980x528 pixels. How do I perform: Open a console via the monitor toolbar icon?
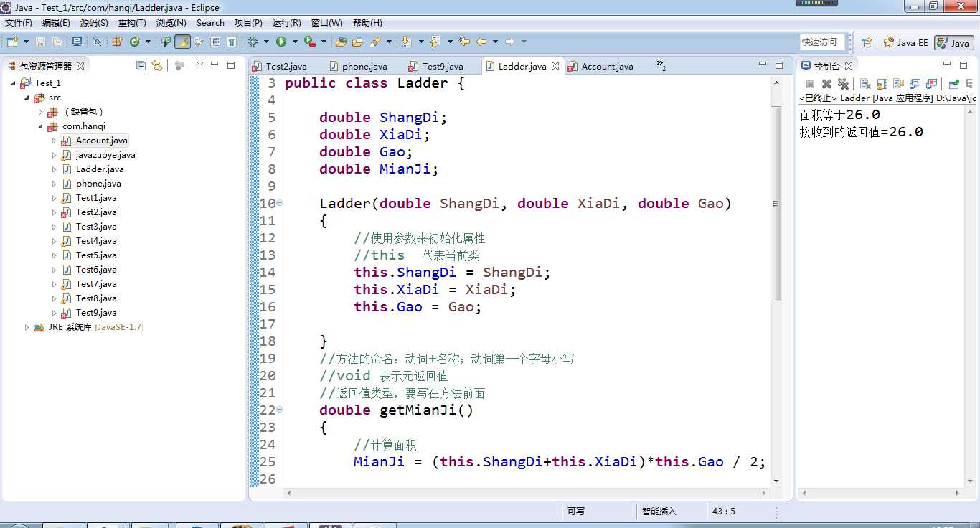point(77,42)
